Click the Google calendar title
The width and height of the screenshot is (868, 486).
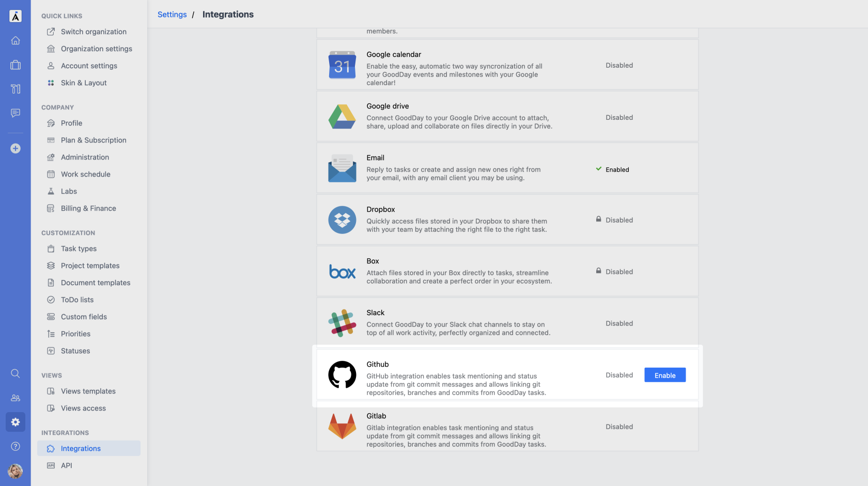394,54
